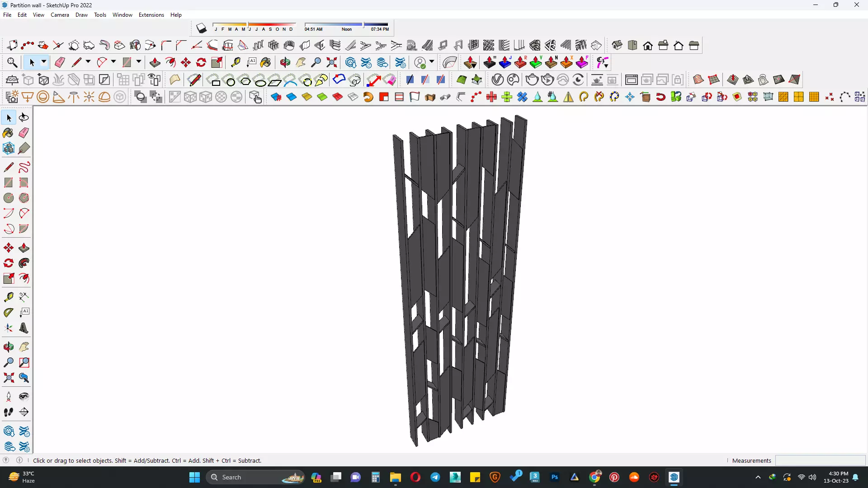Activate the Protractor tool

(9, 312)
